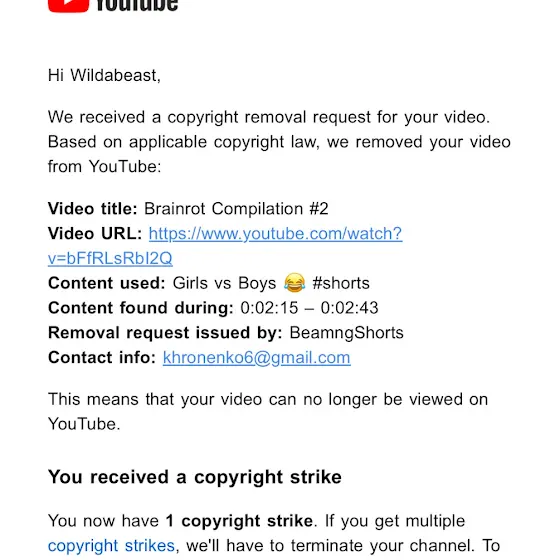Click the 'Contact info:' bold label

point(102,358)
